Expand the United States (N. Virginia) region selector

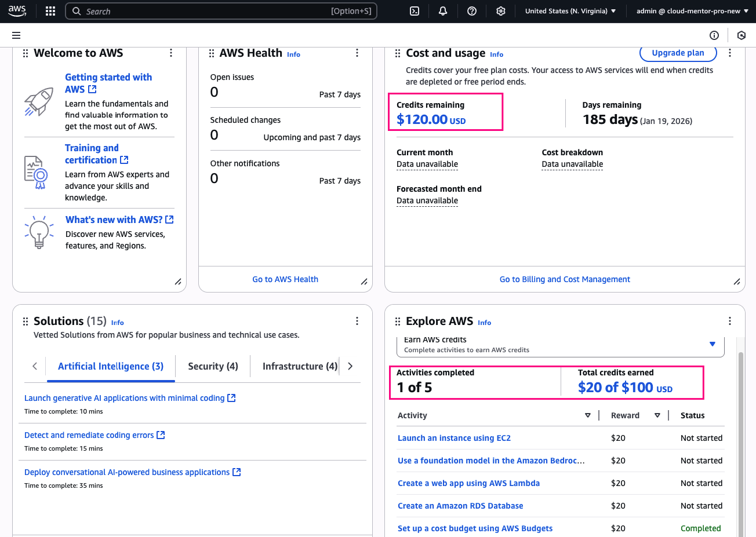570,11
